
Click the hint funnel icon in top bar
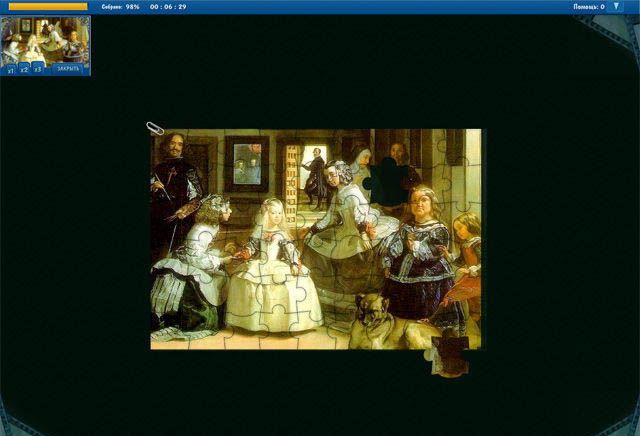point(616,6)
